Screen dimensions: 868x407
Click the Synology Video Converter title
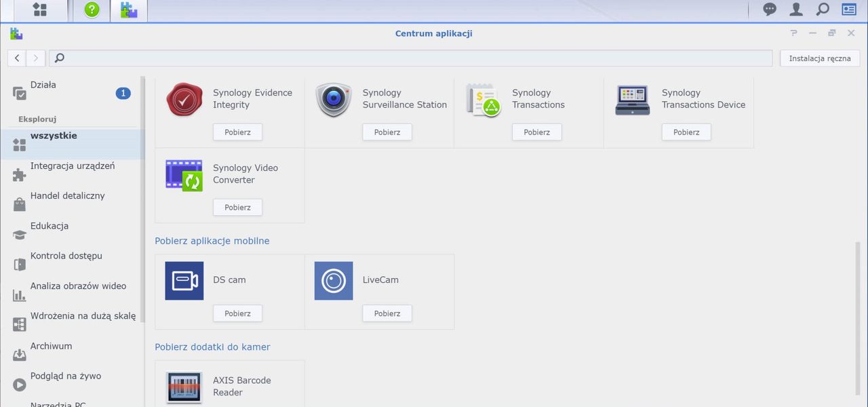coord(245,174)
